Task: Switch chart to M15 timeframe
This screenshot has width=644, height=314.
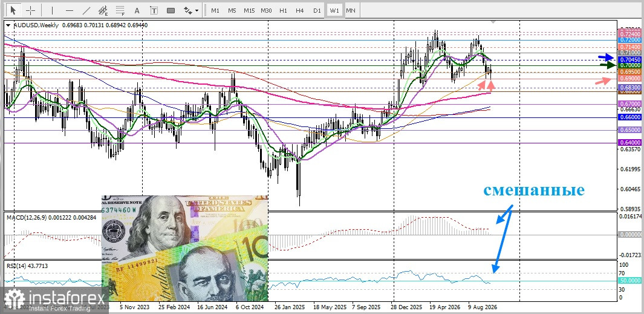Action: click(x=249, y=10)
